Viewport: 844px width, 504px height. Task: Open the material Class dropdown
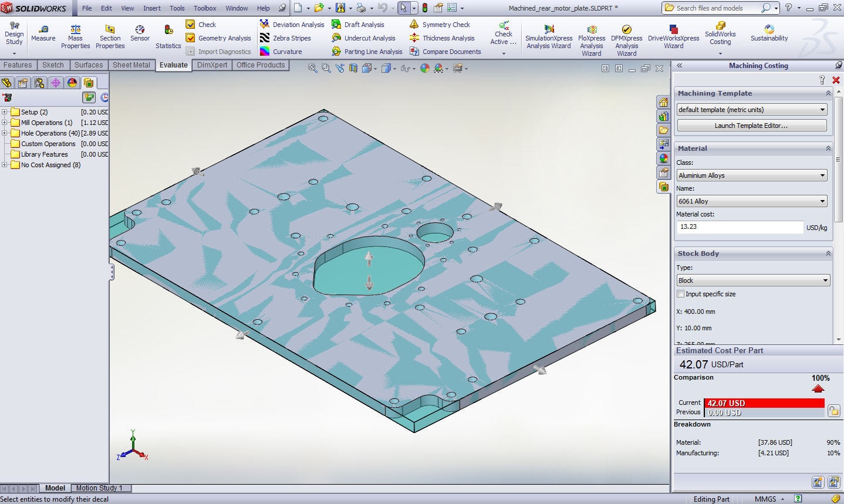pyautogui.click(x=751, y=175)
